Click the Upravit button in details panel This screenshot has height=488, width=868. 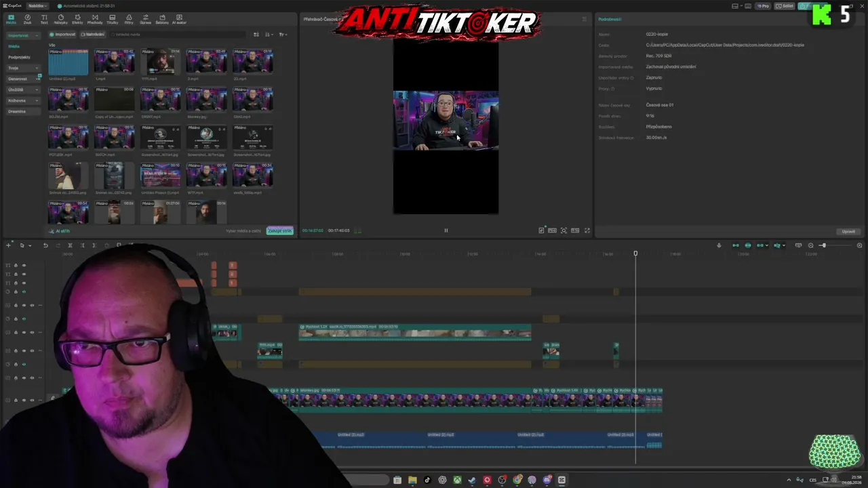(848, 231)
